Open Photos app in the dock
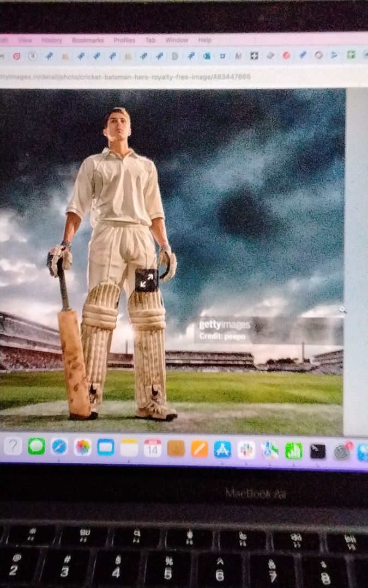368x588 pixels. 83,448
